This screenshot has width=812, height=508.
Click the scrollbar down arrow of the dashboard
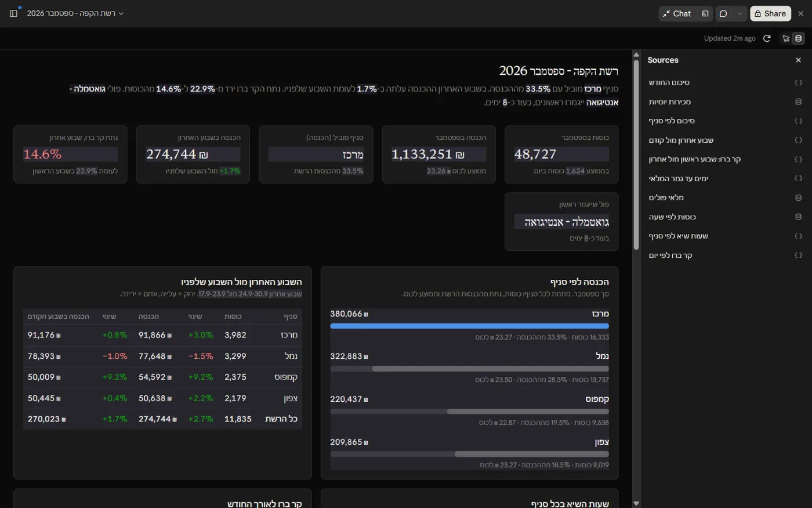click(x=636, y=503)
